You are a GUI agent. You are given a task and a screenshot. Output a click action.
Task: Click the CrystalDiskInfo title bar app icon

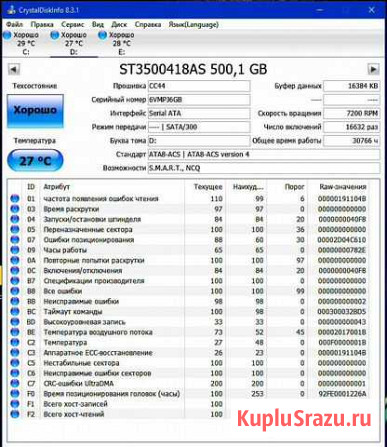point(11,10)
